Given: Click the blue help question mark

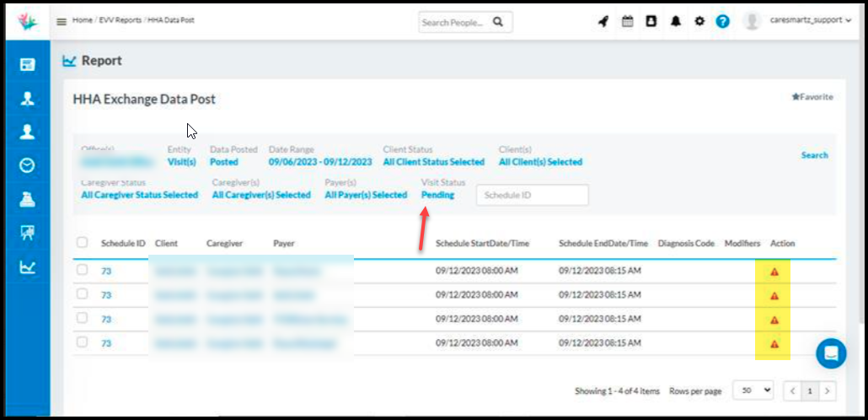Looking at the screenshot, I should tap(722, 22).
